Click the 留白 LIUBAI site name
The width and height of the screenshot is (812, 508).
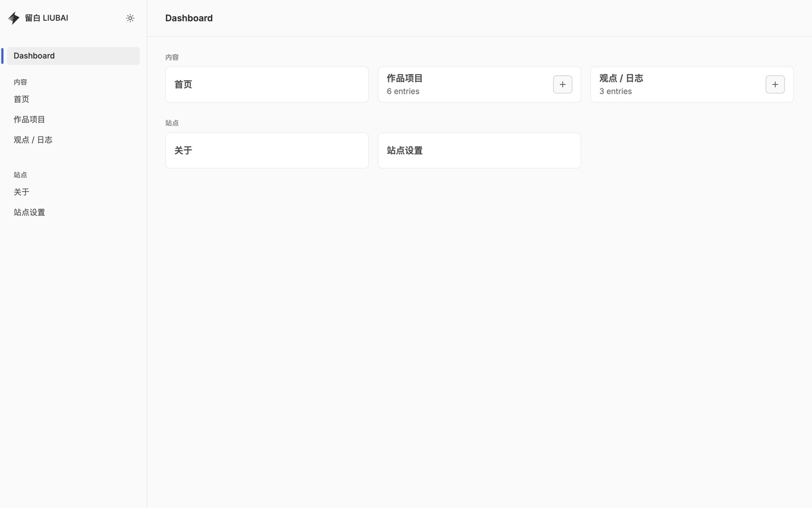[x=46, y=18]
